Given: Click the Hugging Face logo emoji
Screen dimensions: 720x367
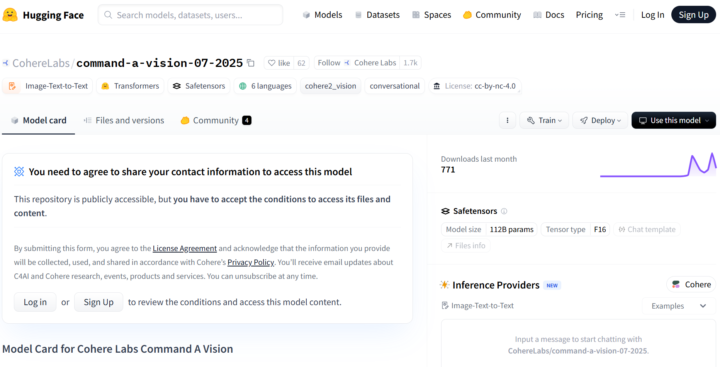Looking at the screenshot, I should click(x=10, y=15).
